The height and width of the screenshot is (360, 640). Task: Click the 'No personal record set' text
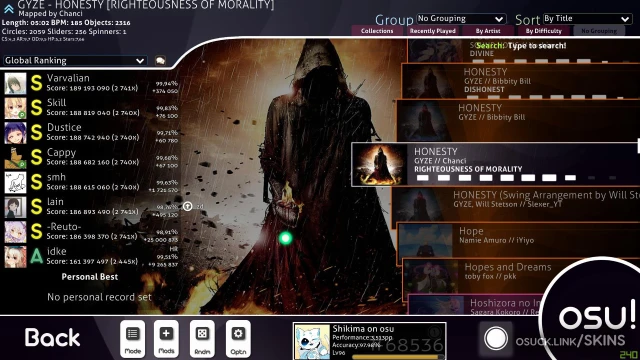(x=99, y=297)
